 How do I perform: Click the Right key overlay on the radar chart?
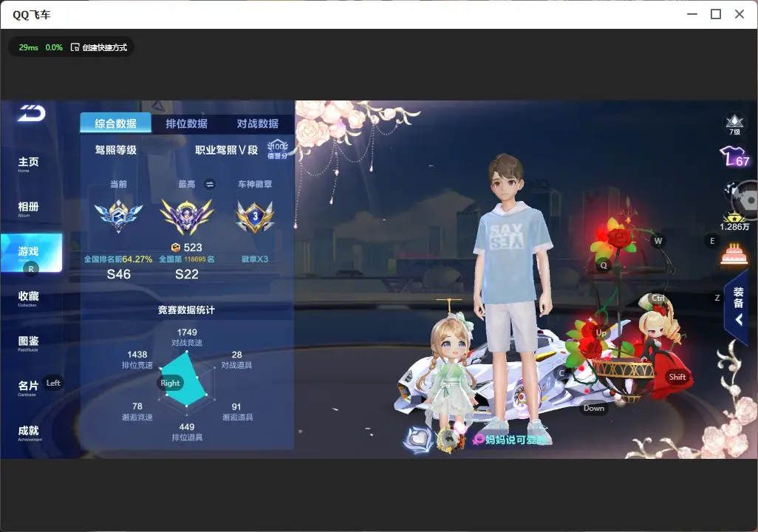(x=170, y=383)
